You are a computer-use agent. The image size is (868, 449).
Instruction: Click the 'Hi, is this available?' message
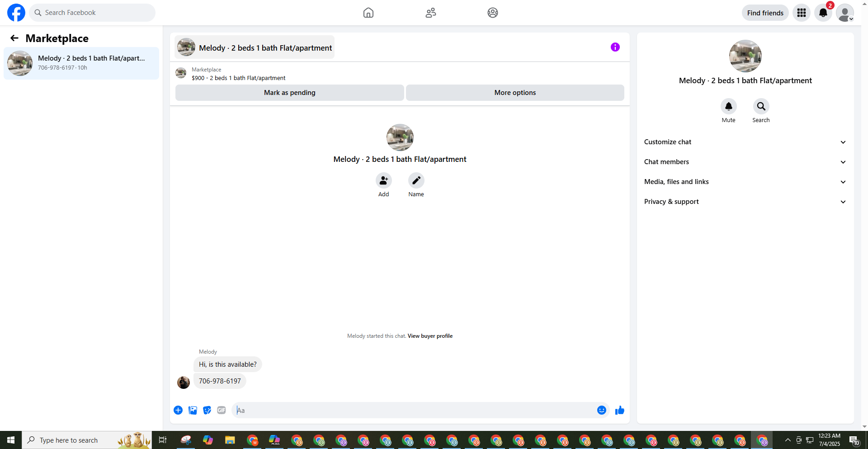tap(228, 364)
